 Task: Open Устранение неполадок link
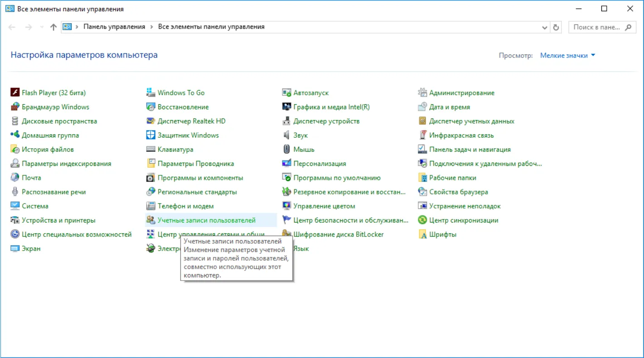(x=465, y=206)
